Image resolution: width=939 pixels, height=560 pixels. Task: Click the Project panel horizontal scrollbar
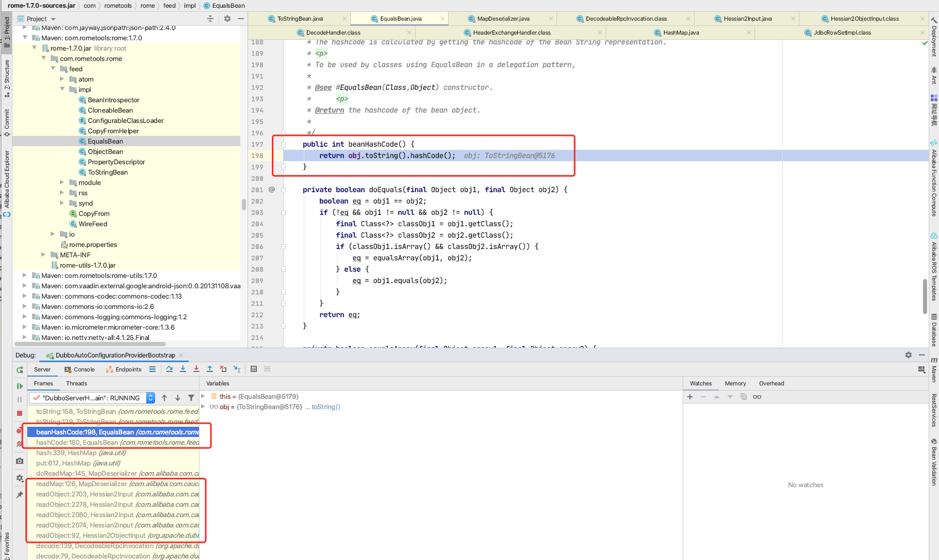(x=90, y=344)
